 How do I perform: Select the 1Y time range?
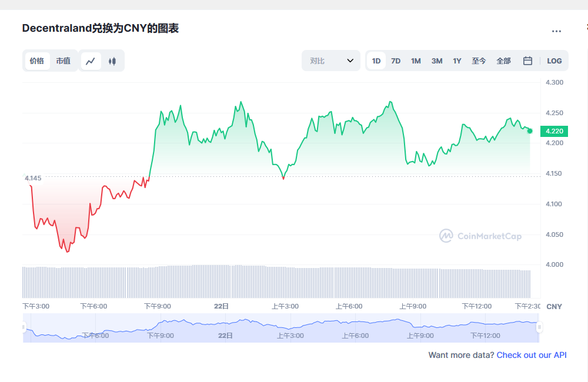(x=457, y=61)
